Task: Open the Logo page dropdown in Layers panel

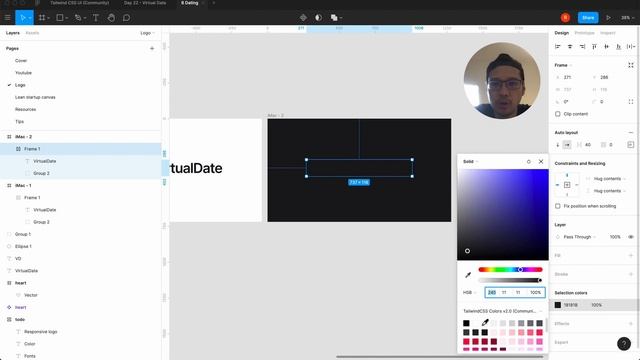Action: (147, 33)
